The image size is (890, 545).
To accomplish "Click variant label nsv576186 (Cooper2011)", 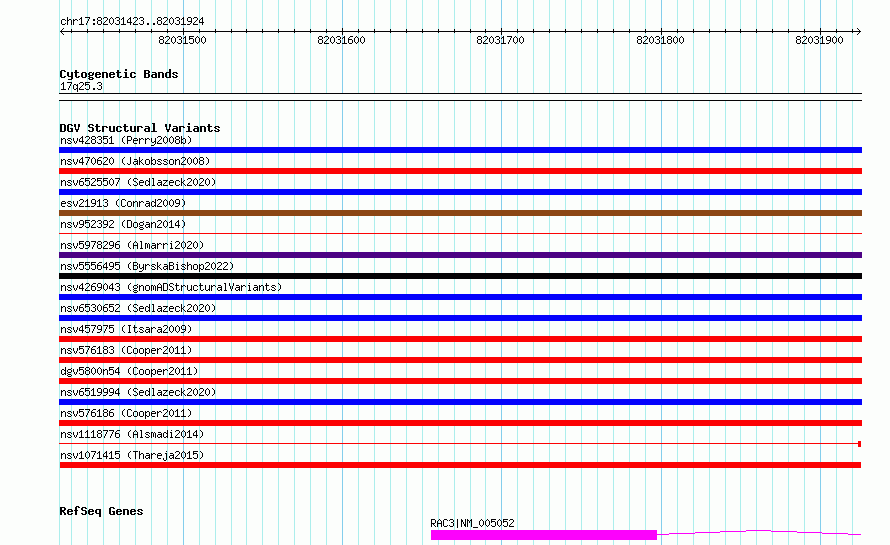I will click(126, 413).
